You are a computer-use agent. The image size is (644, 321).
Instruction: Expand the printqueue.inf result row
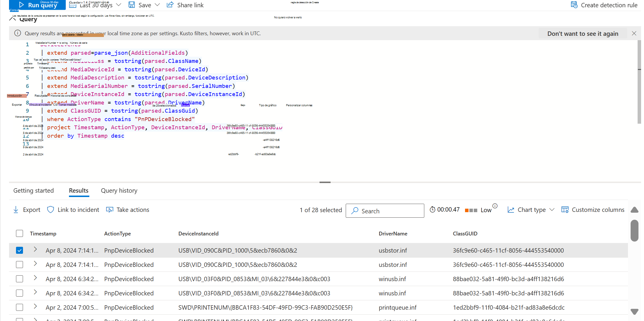click(x=35, y=306)
